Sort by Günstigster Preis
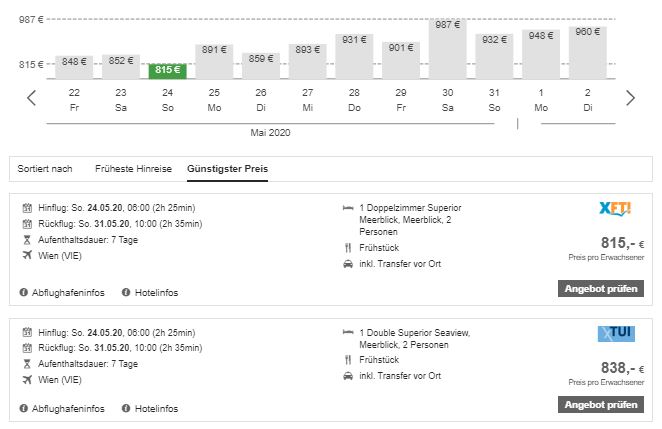 [x=228, y=169]
